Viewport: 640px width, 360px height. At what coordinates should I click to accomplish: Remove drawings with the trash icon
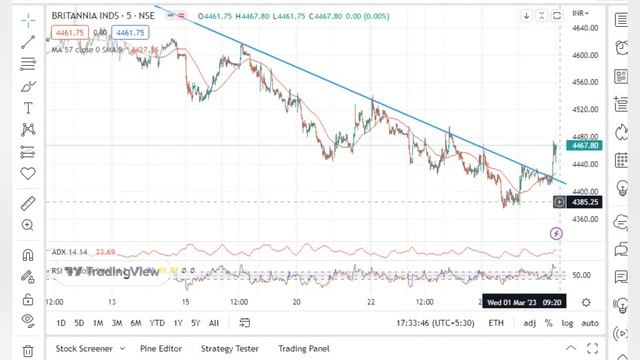28,351
